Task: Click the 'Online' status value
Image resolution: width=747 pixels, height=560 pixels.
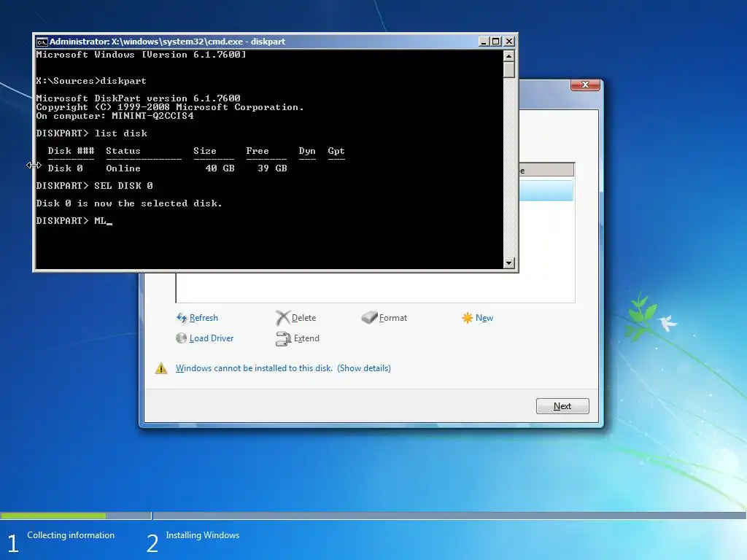Action: pos(123,168)
